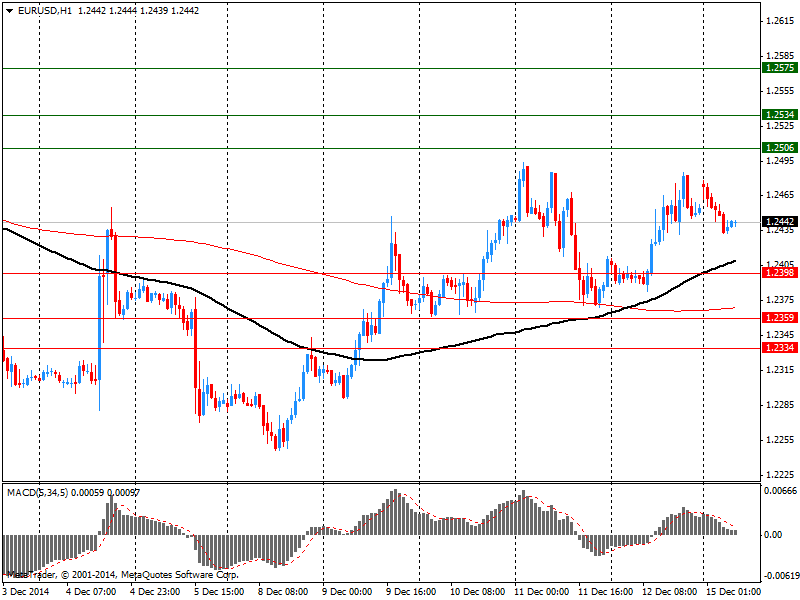Viewport: 800px width, 600px height.
Task: Click the 5 Dec 15:00 time label
Action: 219,592
